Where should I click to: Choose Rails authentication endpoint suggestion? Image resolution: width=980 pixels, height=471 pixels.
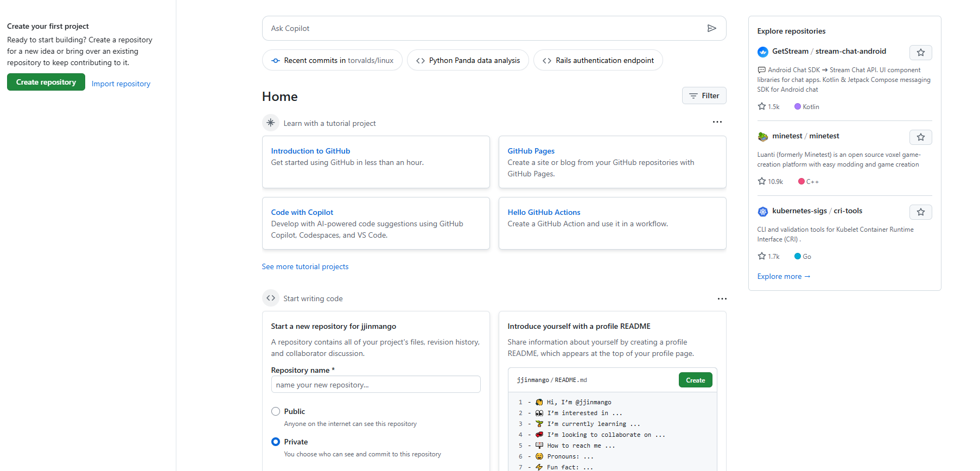598,60
